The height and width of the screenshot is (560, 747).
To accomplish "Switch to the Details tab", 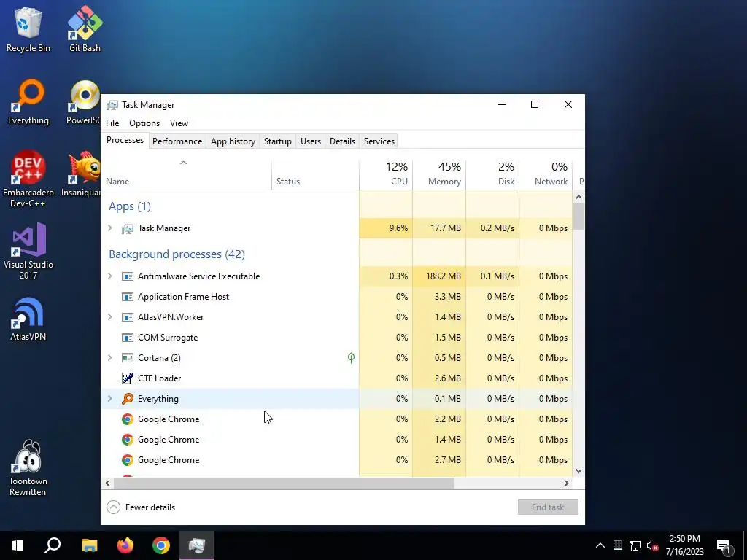I will tap(343, 141).
